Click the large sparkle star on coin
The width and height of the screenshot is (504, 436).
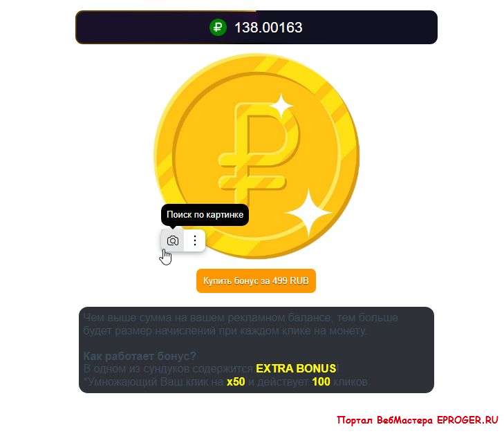(309, 213)
